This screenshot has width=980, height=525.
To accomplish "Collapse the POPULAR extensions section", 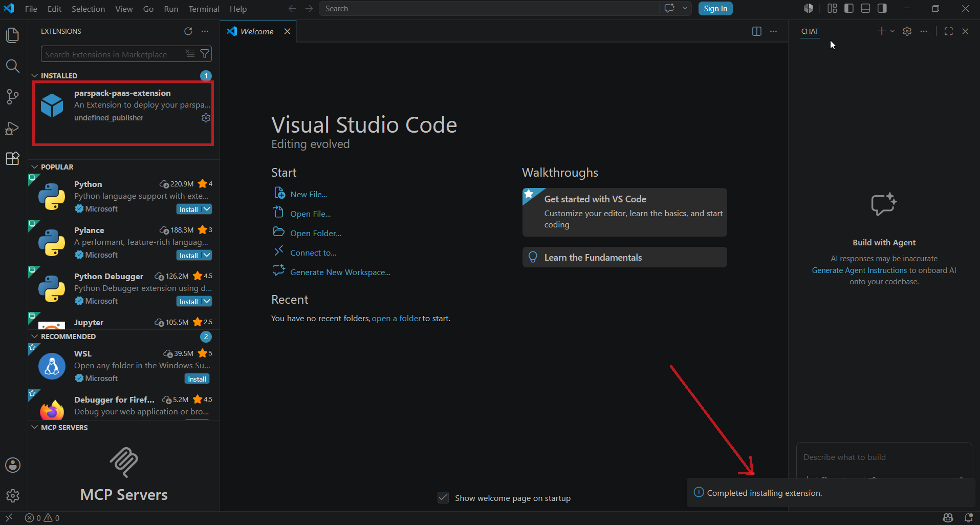I will tap(35, 167).
